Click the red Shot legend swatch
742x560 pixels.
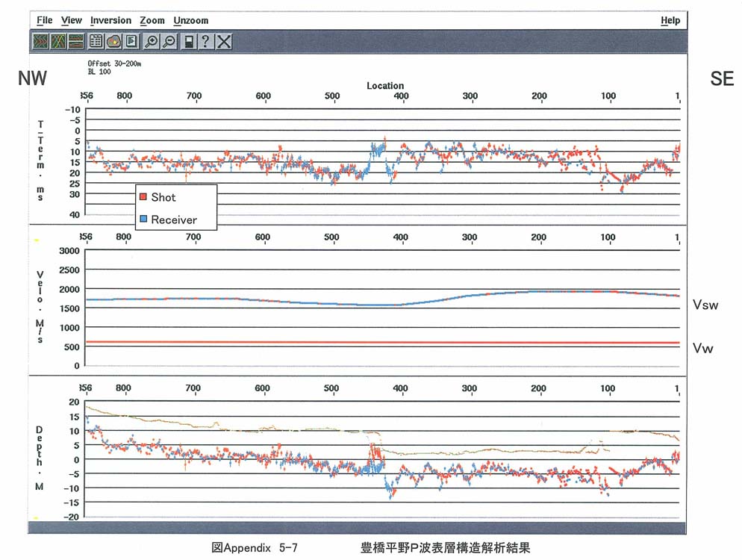[x=143, y=196]
